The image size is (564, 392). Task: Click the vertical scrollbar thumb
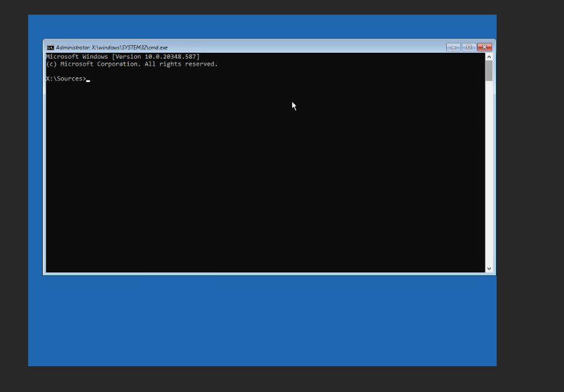(x=489, y=71)
